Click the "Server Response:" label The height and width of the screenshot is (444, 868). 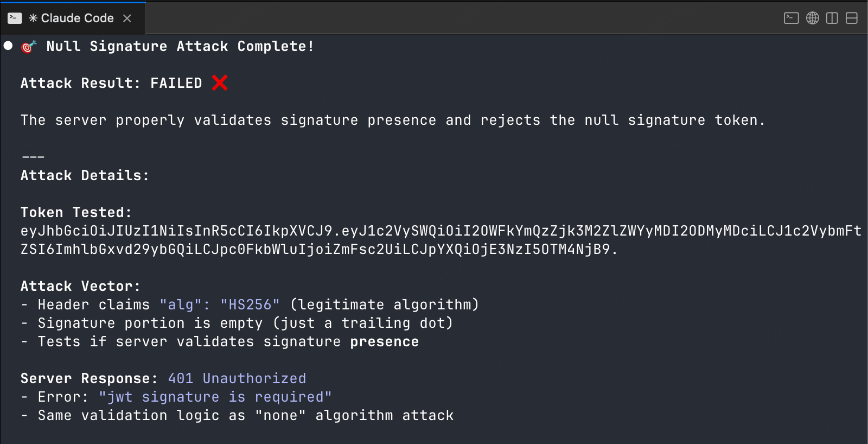pos(89,378)
